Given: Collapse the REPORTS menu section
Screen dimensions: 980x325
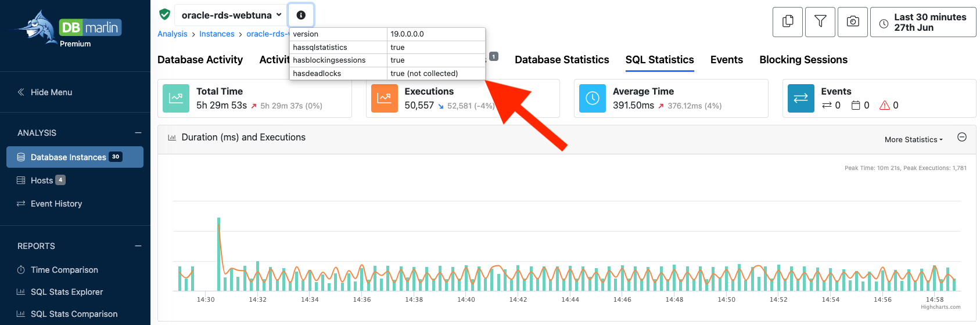Looking at the screenshot, I should click(138, 246).
